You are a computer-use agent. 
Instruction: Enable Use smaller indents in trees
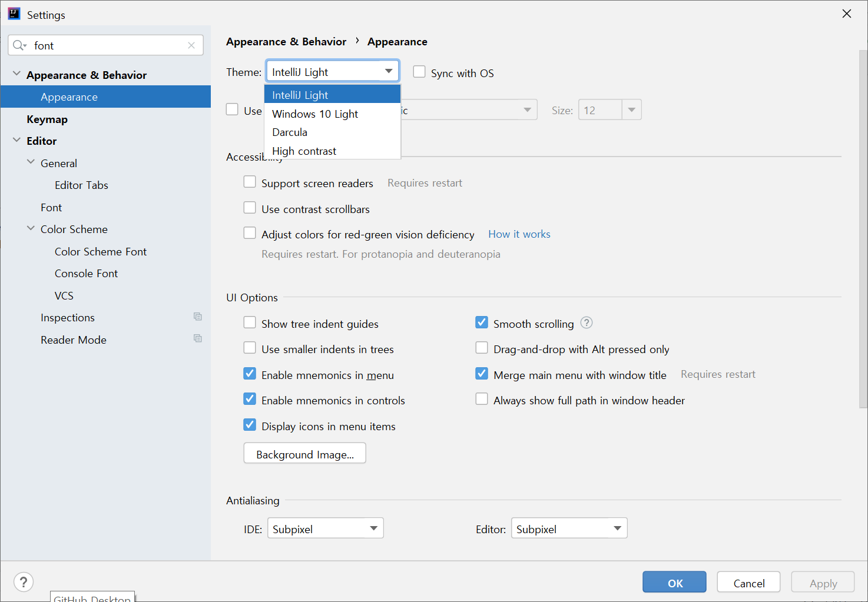coord(250,348)
